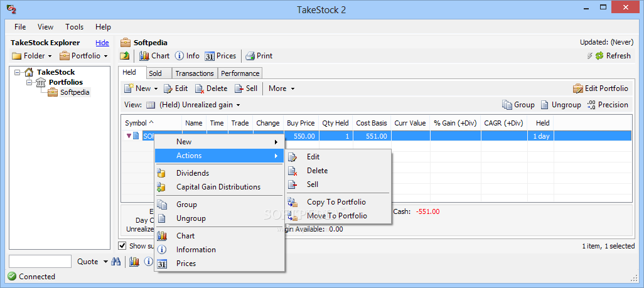Choose Ungroup from the context menu
The height and width of the screenshot is (288, 644).
[x=219, y=218]
